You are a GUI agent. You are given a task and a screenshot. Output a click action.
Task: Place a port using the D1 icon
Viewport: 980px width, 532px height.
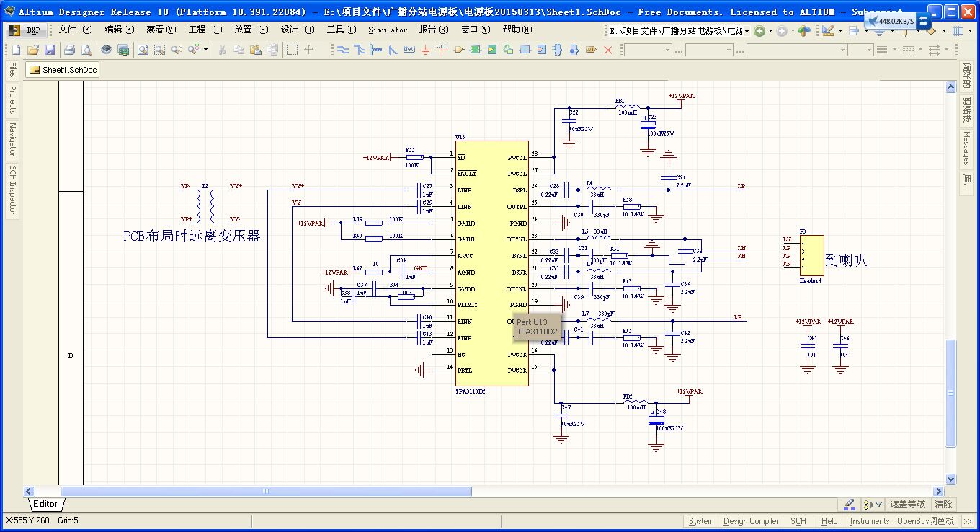click(592, 50)
